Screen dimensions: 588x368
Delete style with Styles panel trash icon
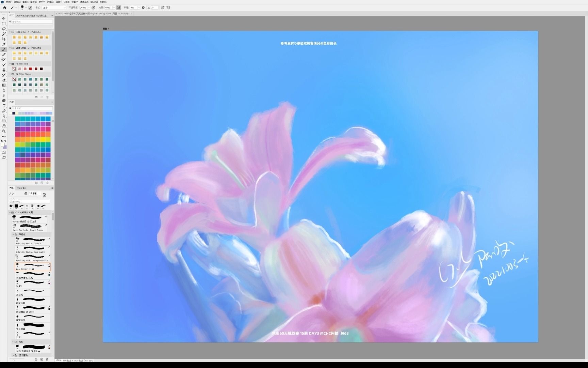click(47, 97)
